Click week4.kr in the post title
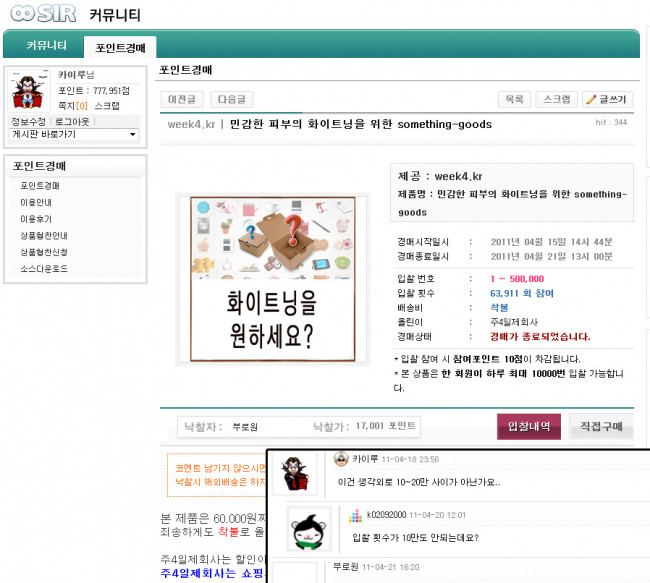 (x=191, y=124)
